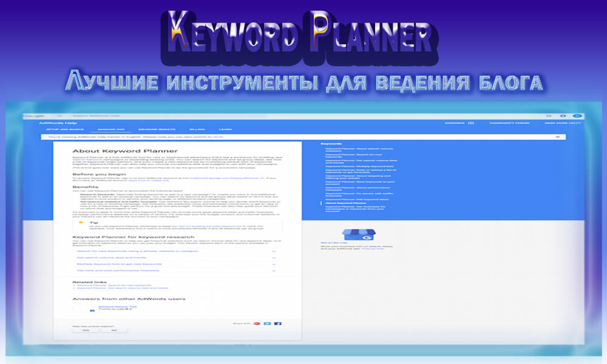
Task: Open the Keyword Planner URL under Before you begin
Action: click(223, 178)
